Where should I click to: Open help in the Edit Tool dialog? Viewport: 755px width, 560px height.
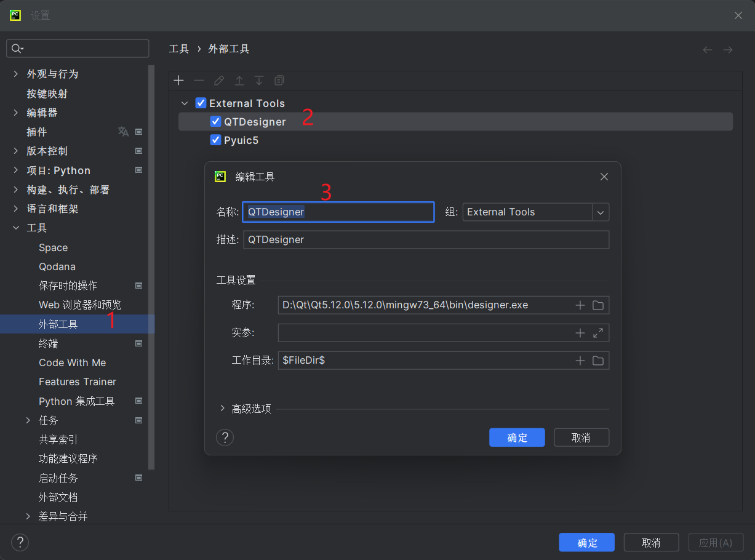(225, 438)
